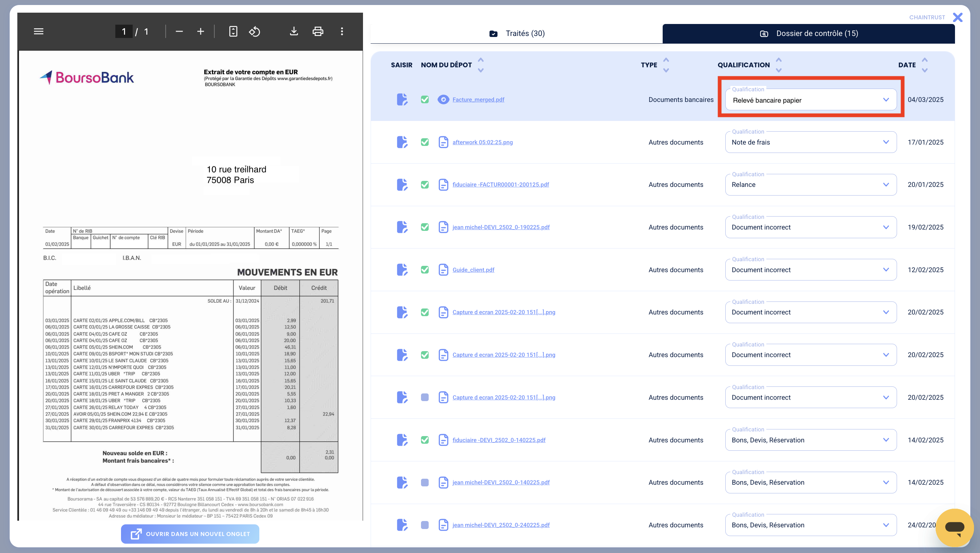Zoom out the PDF document
980x553 pixels.
pyautogui.click(x=179, y=32)
